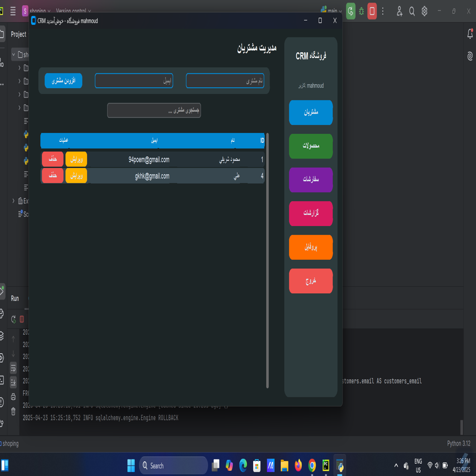
Task: Open PyCharm settings gear icon
Action: [x=424, y=11]
